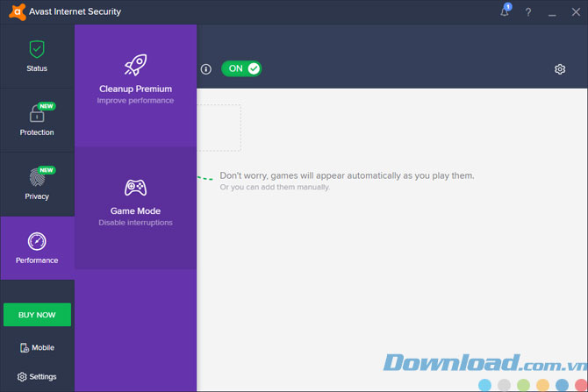Click "Or you can add them manually" text

point(275,187)
